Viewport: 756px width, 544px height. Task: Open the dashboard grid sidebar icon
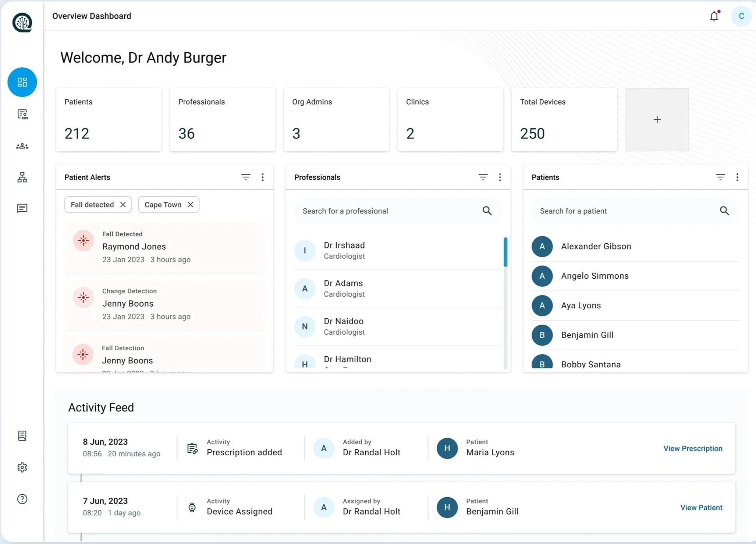pos(22,82)
